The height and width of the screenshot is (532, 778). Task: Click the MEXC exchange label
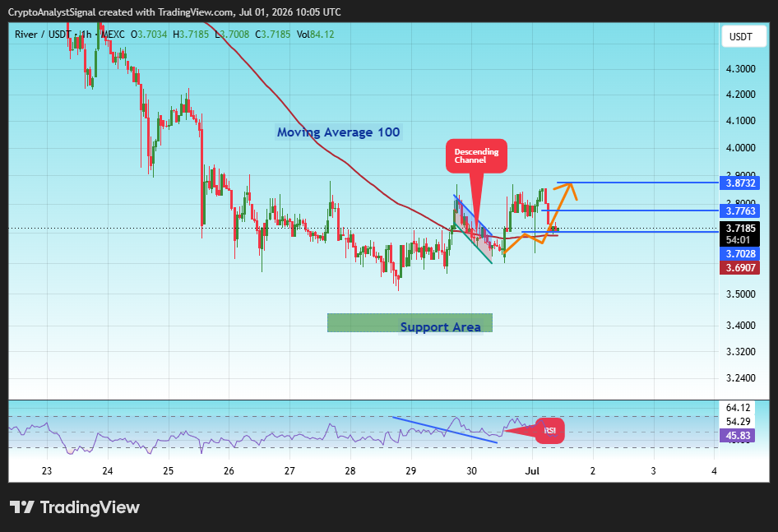113,35
